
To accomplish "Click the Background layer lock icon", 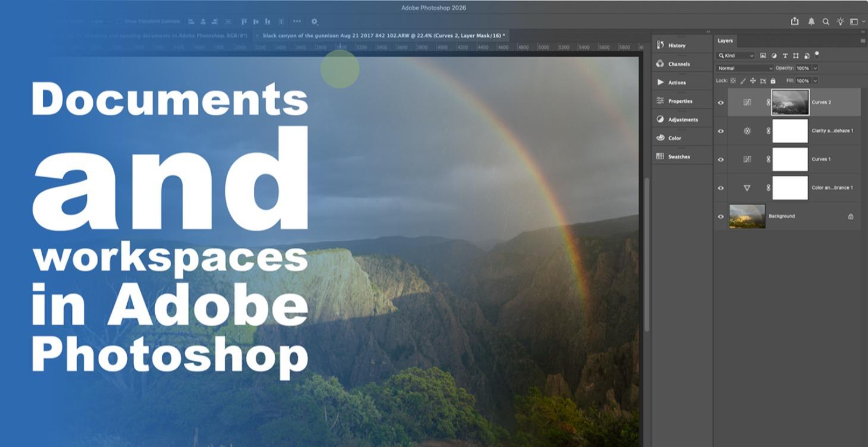I will coord(851,216).
